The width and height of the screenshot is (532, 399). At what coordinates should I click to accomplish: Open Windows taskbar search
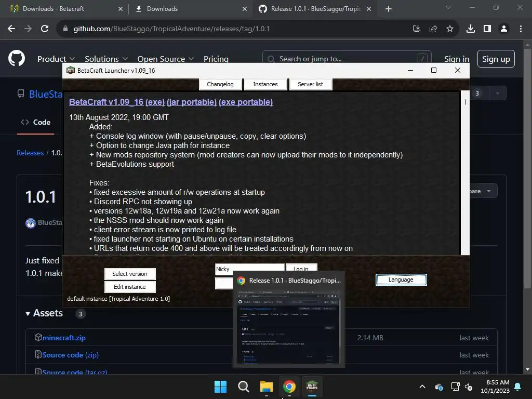pyautogui.click(x=243, y=387)
